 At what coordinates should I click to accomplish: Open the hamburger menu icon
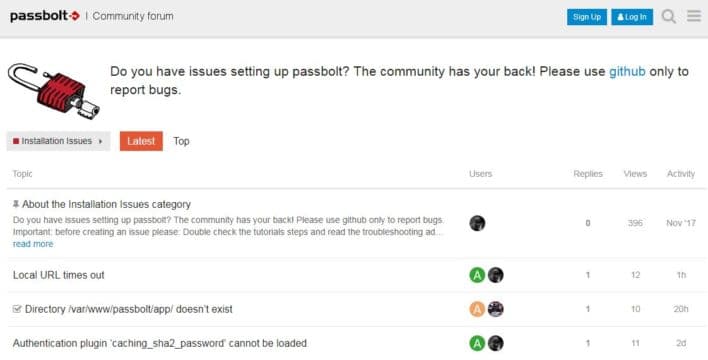(x=694, y=16)
